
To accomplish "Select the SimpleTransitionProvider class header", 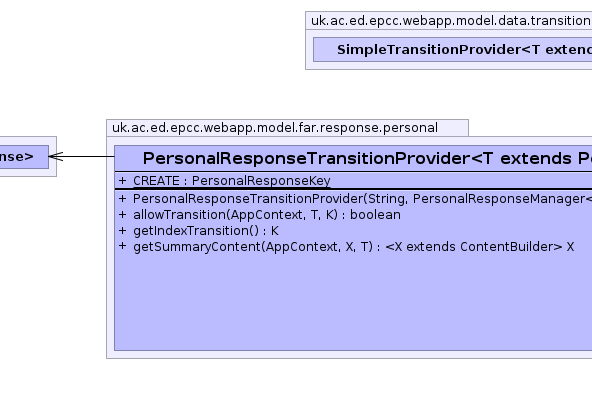I will tap(453, 49).
